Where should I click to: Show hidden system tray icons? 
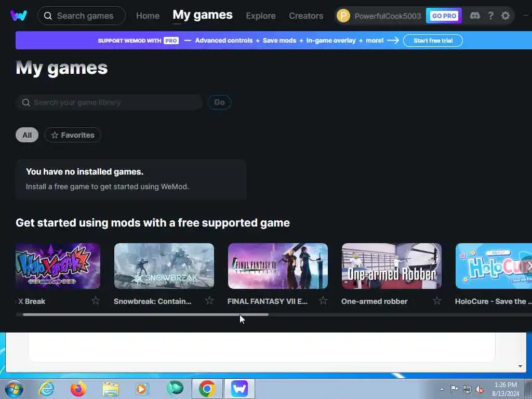coord(442,389)
